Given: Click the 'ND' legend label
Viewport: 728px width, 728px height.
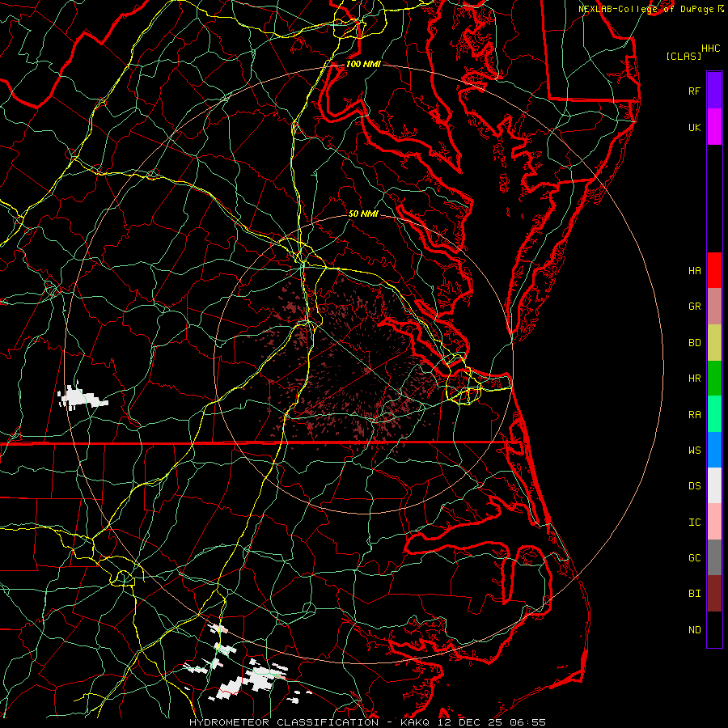Looking at the screenshot, I should click(x=694, y=630).
